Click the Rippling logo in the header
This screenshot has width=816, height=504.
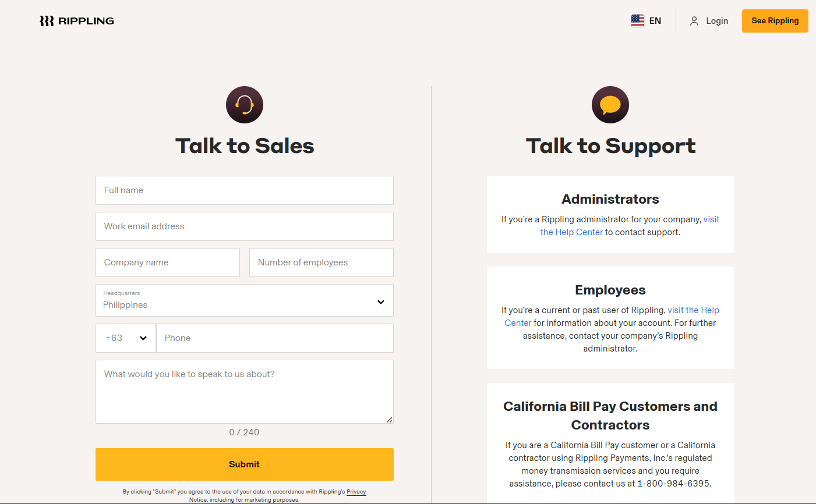pyautogui.click(x=76, y=20)
